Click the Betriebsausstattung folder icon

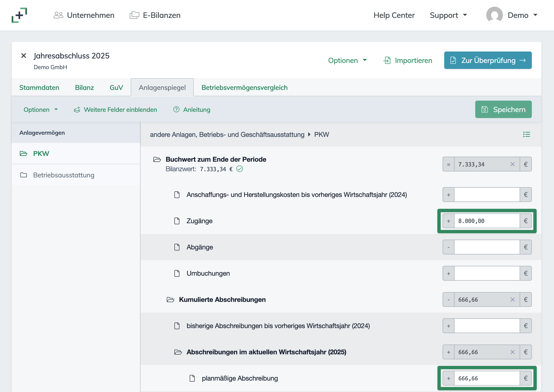point(23,175)
